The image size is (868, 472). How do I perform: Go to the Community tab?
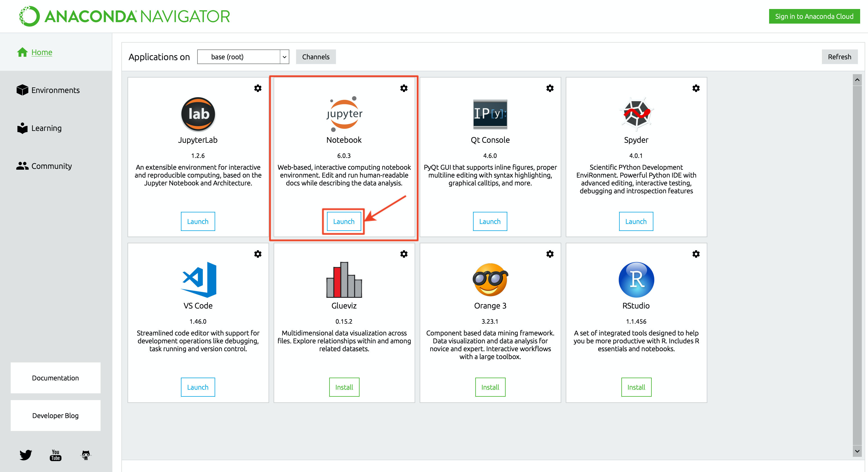51,166
